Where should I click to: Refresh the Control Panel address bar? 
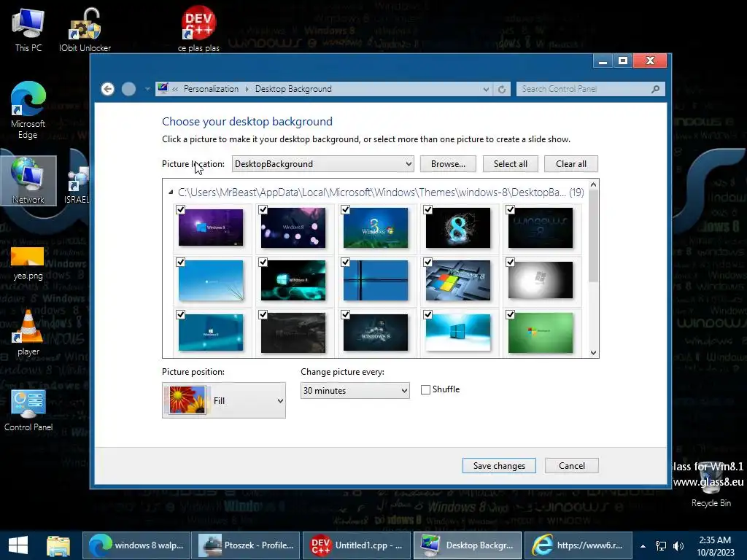(x=502, y=89)
